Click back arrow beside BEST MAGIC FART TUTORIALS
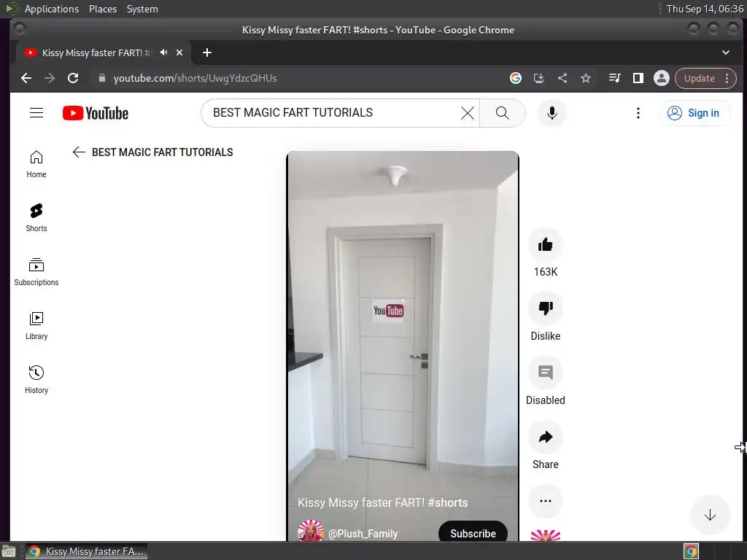This screenshot has width=747, height=560. 79,152
